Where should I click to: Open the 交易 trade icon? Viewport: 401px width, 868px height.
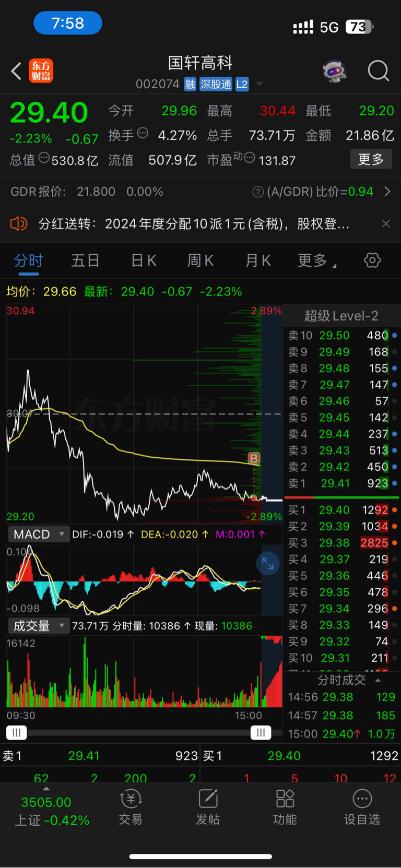point(131,807)
